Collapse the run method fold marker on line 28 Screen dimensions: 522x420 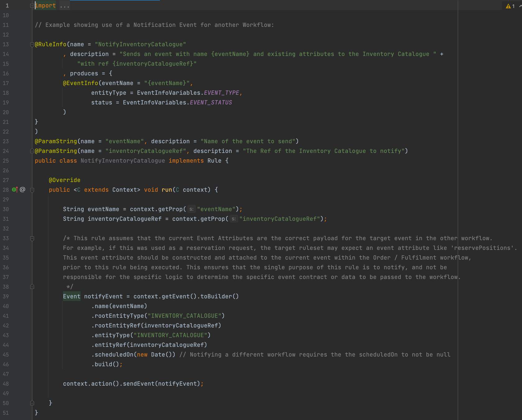click(32, 190)
